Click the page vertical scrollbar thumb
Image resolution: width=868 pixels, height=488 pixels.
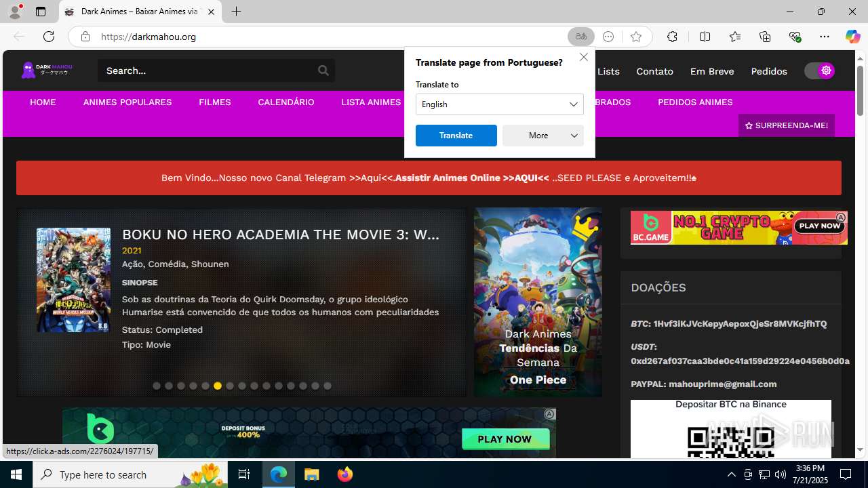[x=860, y=90]
